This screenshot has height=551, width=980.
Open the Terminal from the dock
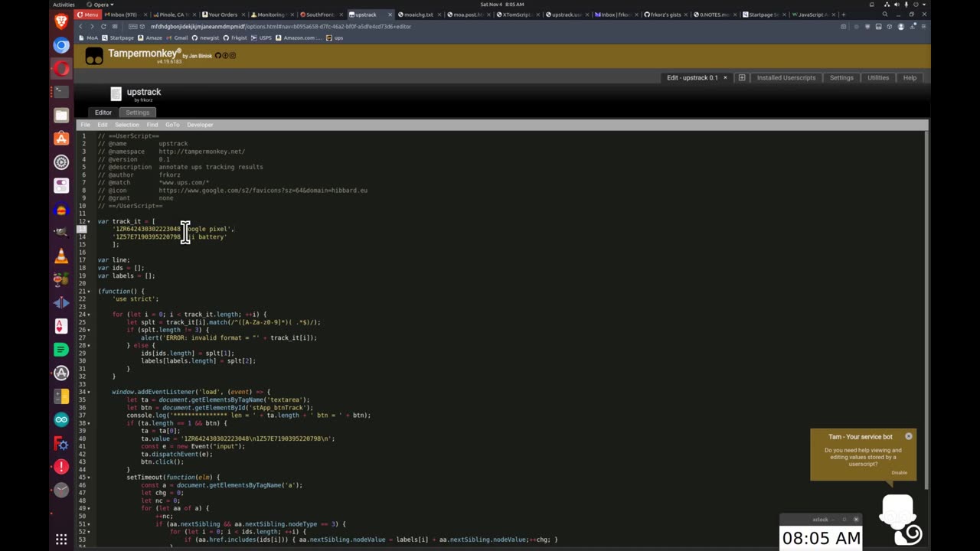tap(61, 91)
